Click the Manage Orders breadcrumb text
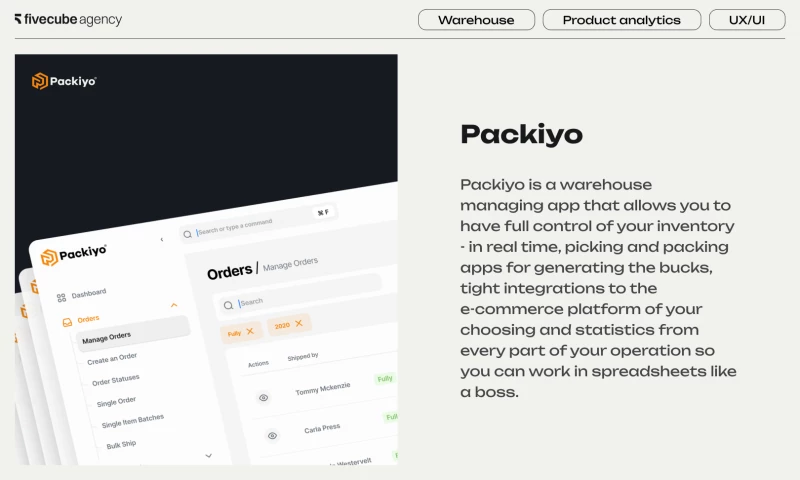Image resolution: width=800 pixels, height=480 pixels. 290,264
